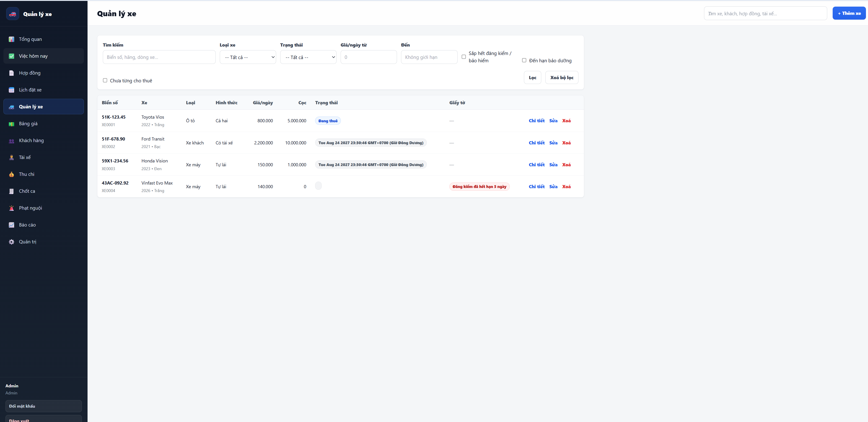The height and width of the screenshot is (422, 868).
Task: Click the Giá/ngày column header
Action: [263, 102]
